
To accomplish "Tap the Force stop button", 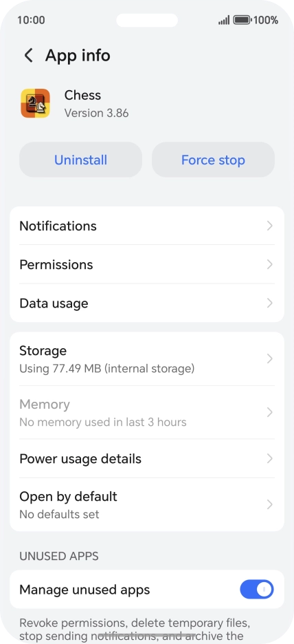I will pos(213,160).
